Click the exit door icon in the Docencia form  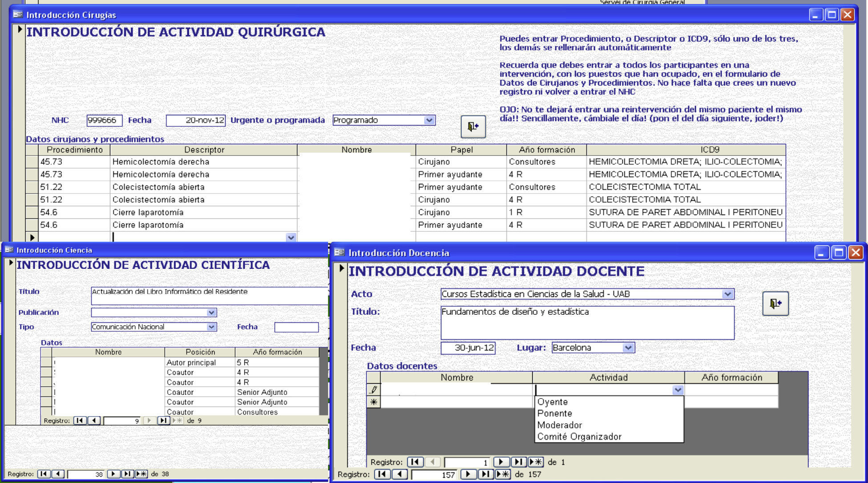click(775, 304)
